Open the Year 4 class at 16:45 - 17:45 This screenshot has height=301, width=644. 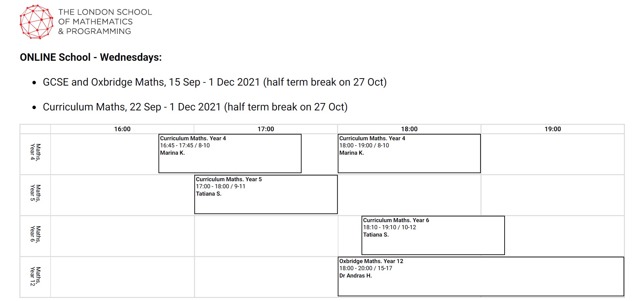pos(230,154)
